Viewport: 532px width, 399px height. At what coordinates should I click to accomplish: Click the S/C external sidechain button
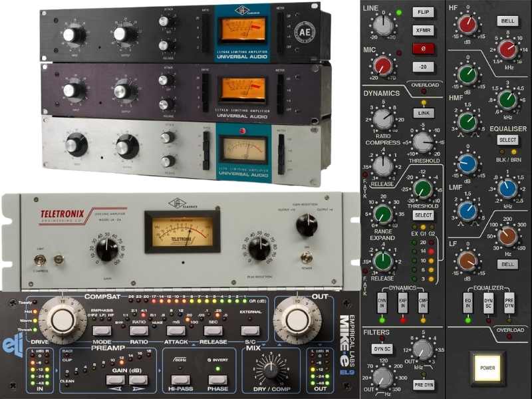(x=251, y=331)
